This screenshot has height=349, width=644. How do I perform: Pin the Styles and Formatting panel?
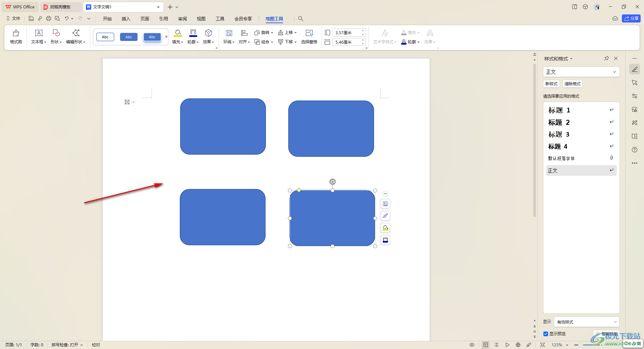tap(606, 58)
